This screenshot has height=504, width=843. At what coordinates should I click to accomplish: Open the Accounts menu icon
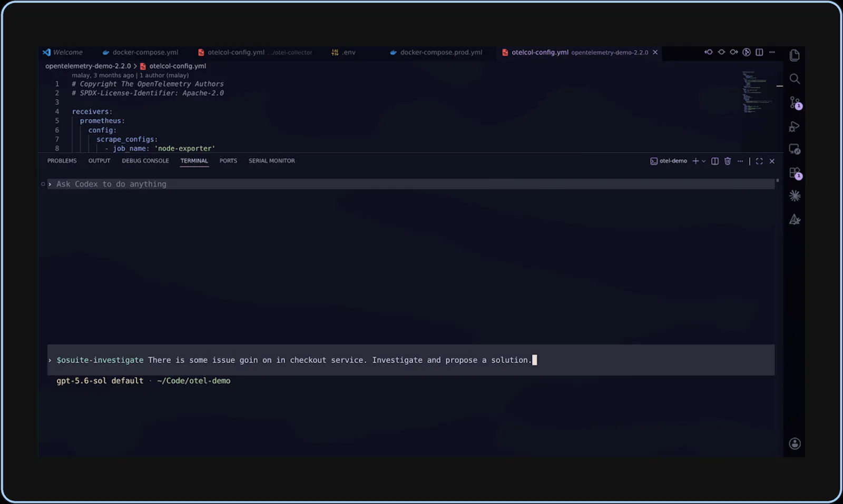click(795, 444)
